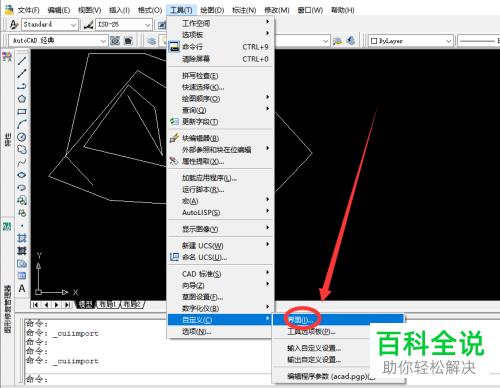Expand the 新建 UCS(W) submenu

pyautogui.click(x=221, y=246)
